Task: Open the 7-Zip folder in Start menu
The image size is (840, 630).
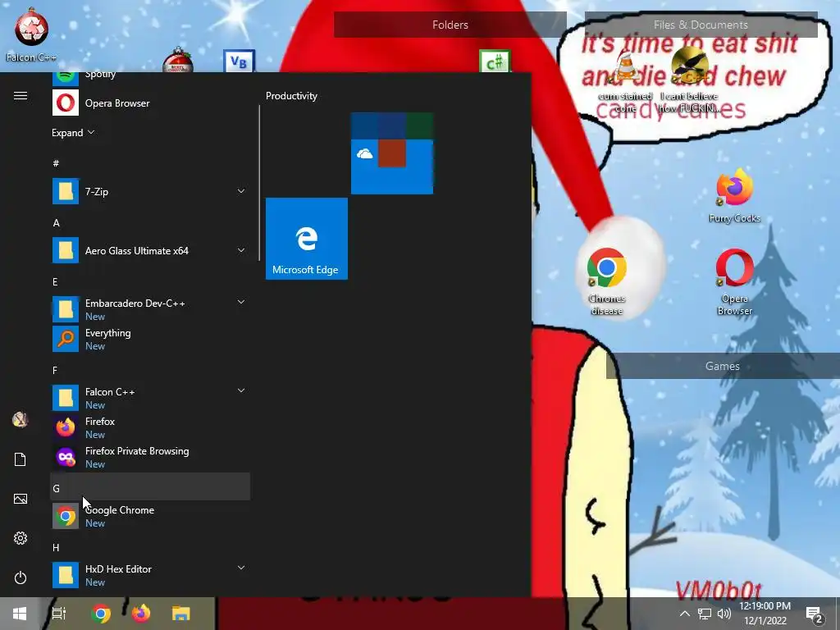Action: (x=150, y=191)
